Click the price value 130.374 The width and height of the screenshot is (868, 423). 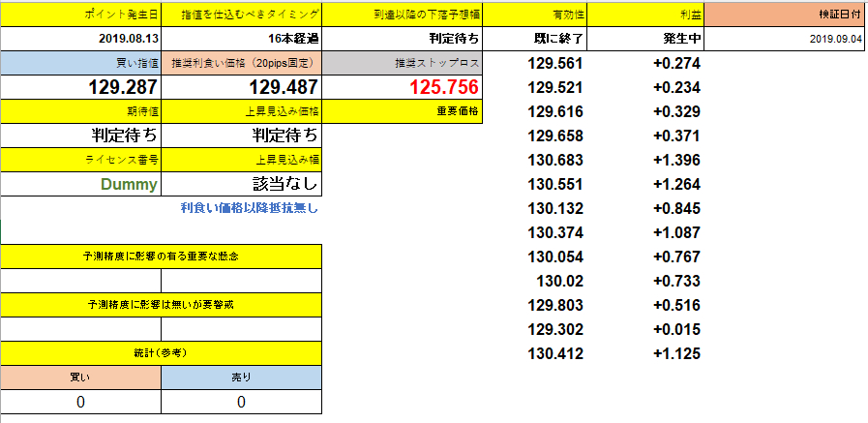(554, 233)
